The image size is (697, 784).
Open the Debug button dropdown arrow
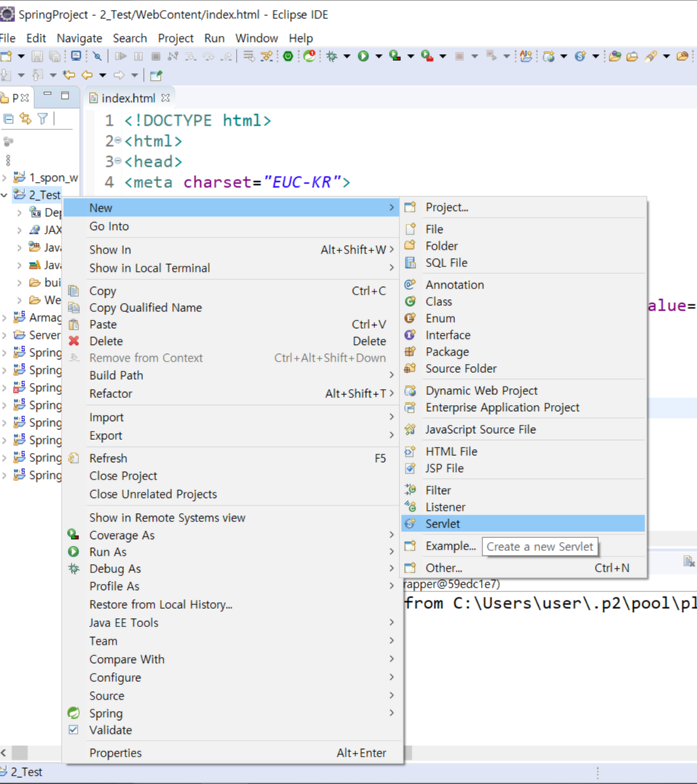346,56
